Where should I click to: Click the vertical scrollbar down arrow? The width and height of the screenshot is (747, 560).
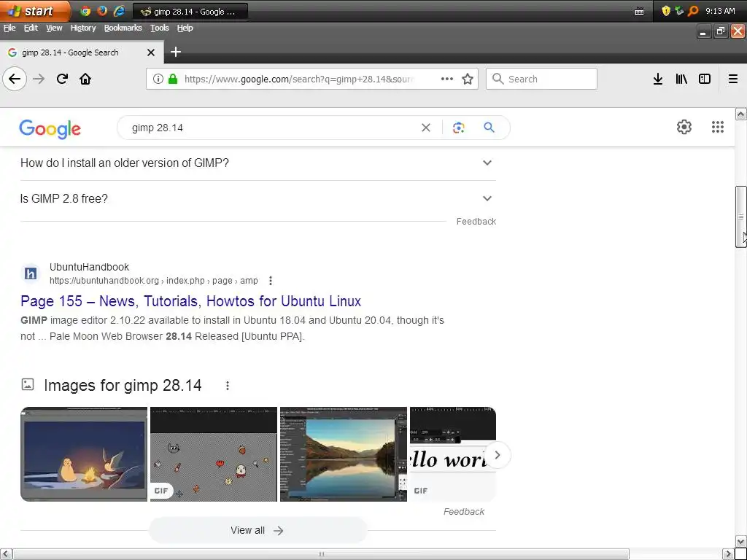(741, 542)
